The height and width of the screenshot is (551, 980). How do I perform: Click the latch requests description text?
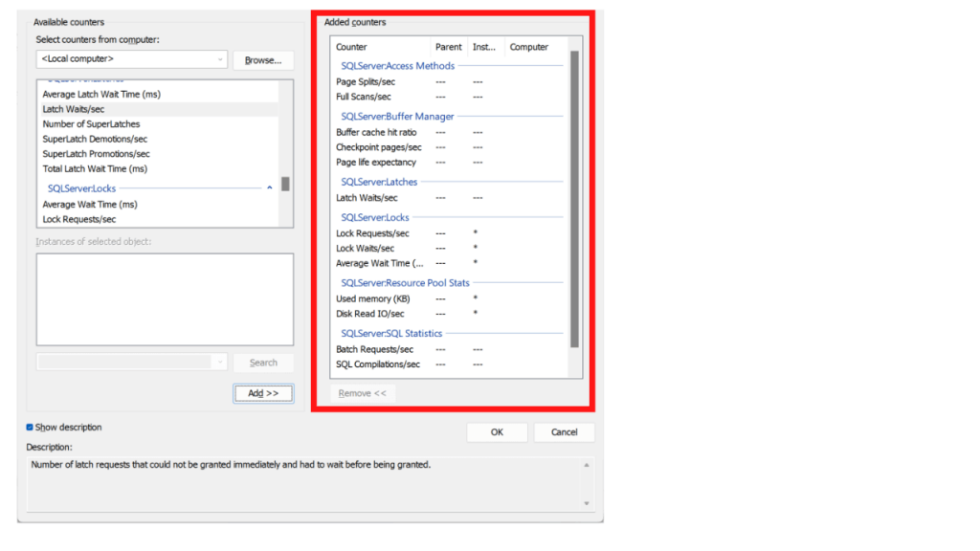point(231,465)
